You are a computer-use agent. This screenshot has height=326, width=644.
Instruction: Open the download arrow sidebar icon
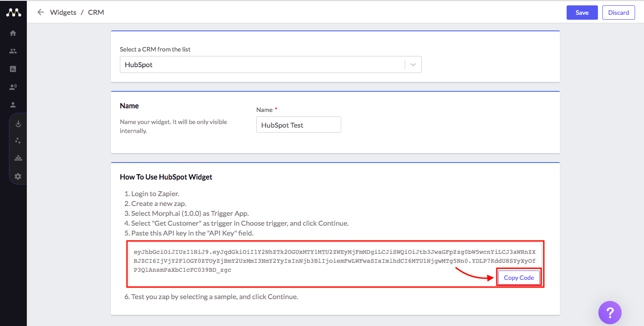tap(18, 124)
